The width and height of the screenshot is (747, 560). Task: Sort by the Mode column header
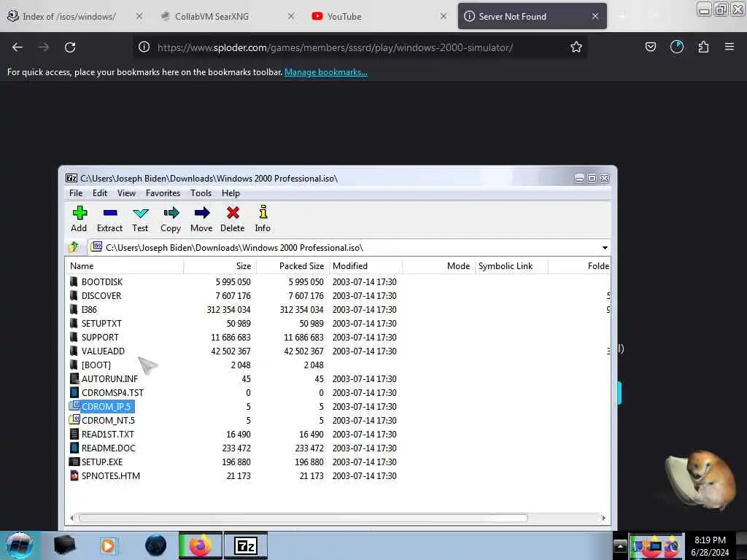[x=438, y=265]
